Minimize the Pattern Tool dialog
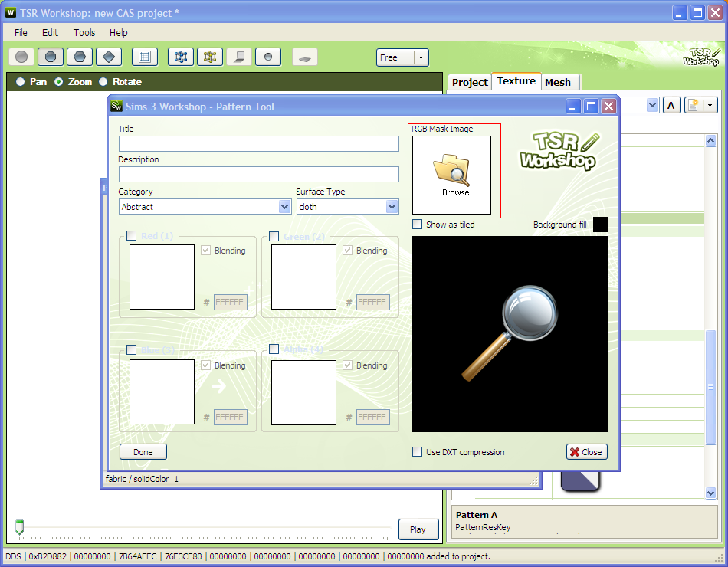728x567 pixels. pyautogui.click(x=573, y=107)
